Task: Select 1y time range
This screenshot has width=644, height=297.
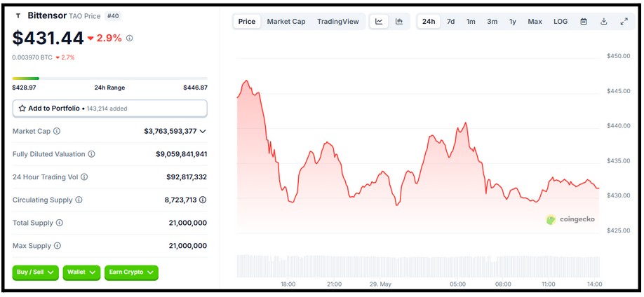Action: (x=513, y=22)
